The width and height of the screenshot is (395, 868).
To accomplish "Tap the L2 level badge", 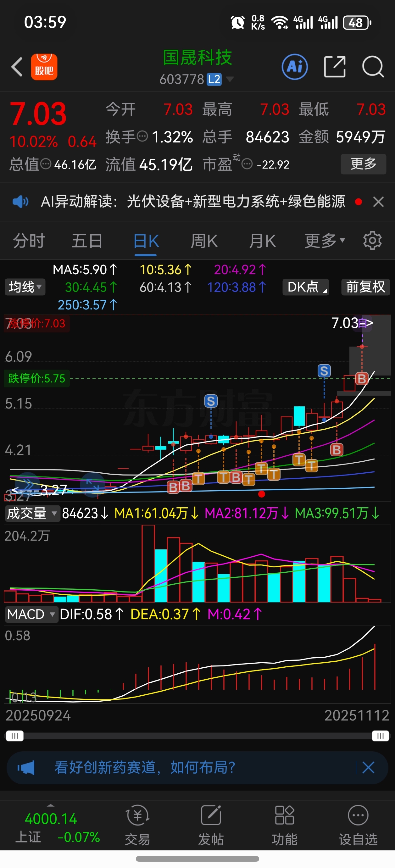I will 214,79.
